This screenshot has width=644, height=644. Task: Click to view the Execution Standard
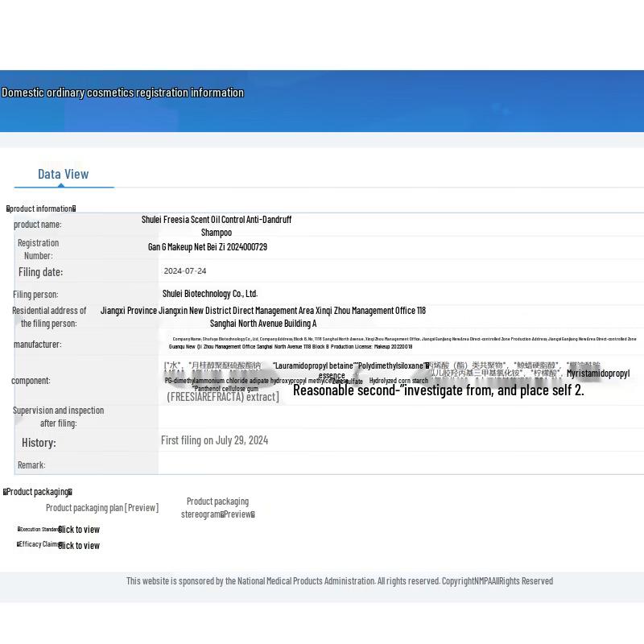tap(79, 530)
